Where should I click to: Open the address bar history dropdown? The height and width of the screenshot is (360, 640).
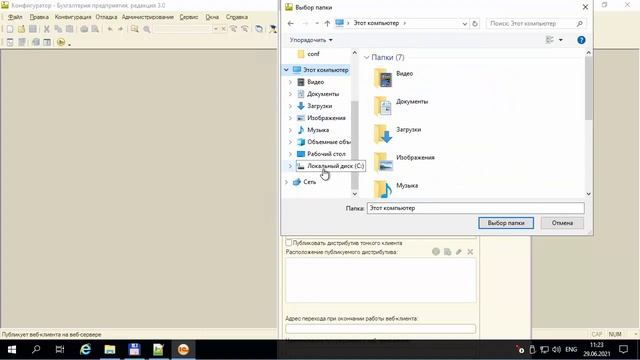pyautogui.click(x=464, y=24)
